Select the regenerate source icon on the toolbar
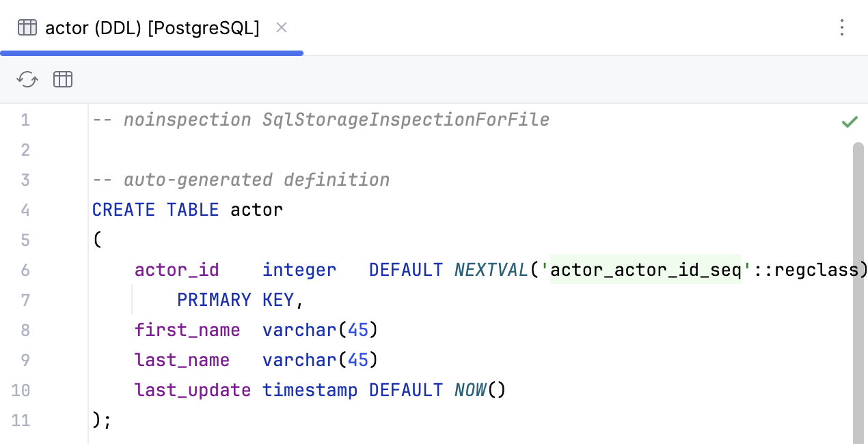 27,79
